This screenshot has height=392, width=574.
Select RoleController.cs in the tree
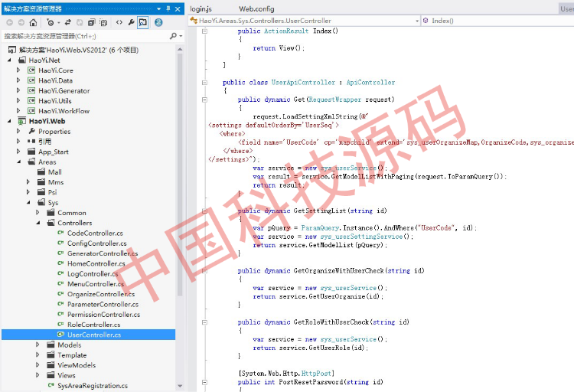tap(93, 325)
